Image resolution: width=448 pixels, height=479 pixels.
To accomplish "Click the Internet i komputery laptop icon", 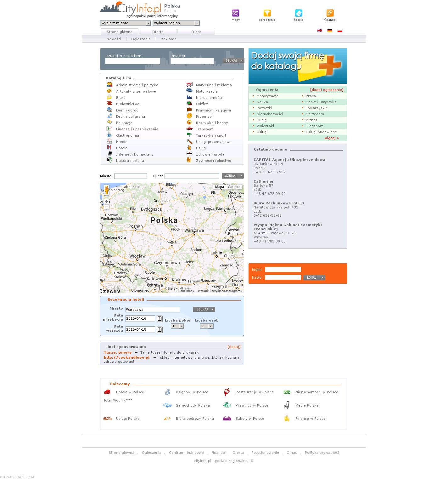I will click(109, 154).
